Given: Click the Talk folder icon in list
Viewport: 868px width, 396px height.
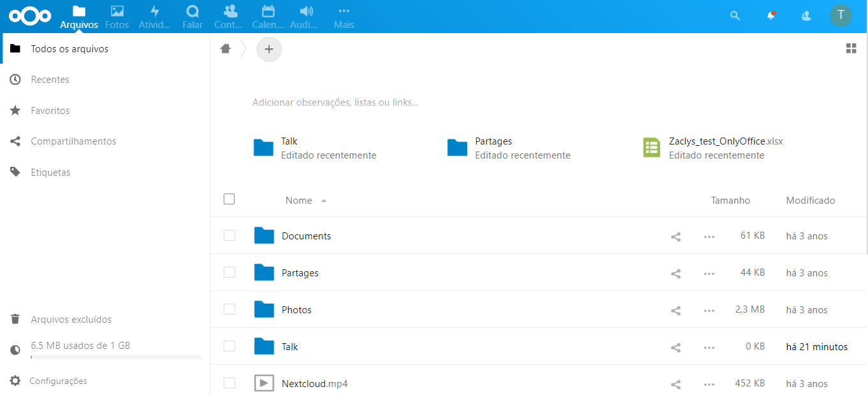Looking at the screenshot, I should (264, 346).
